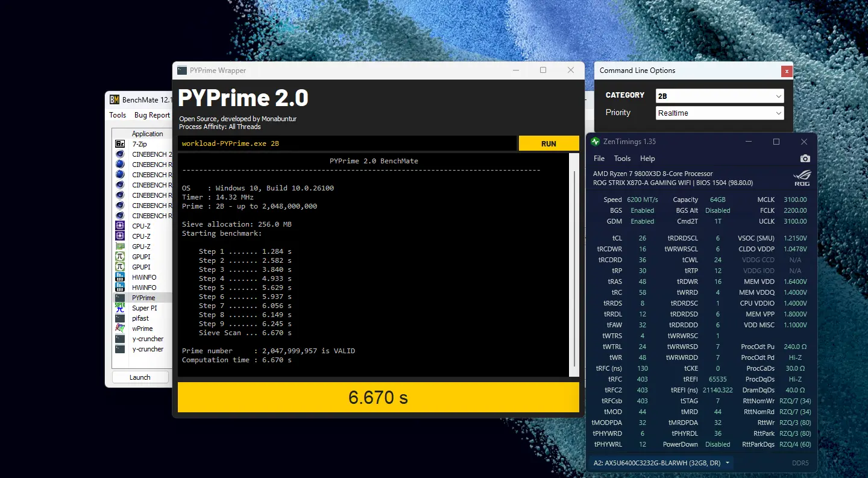
Task: Click the tREFI value 65535
Action: click(718, 379)
